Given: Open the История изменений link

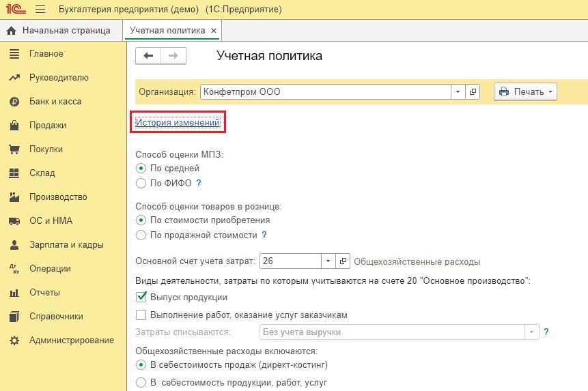Looking at the screenshot, I should coord(178,123).
